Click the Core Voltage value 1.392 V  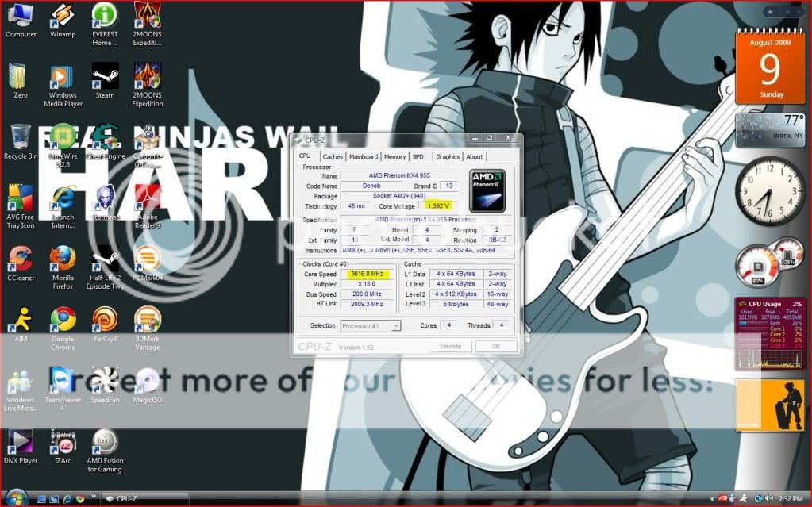click(x=437, y=206)
